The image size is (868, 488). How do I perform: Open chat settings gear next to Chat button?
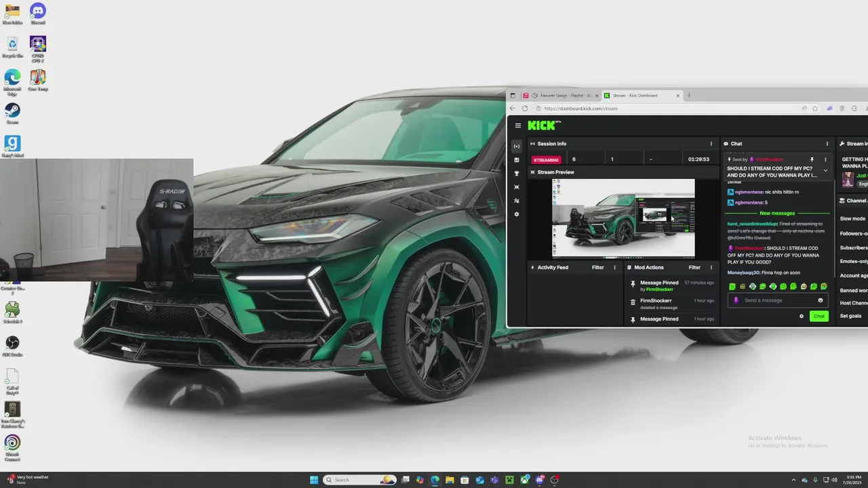(x=802, y=317)
